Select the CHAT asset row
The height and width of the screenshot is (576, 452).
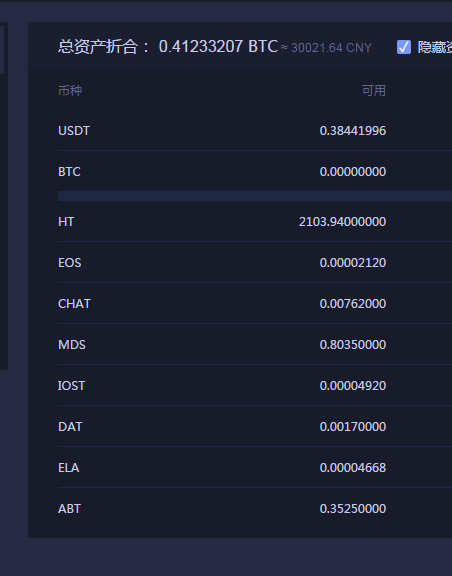pos(255,303)
